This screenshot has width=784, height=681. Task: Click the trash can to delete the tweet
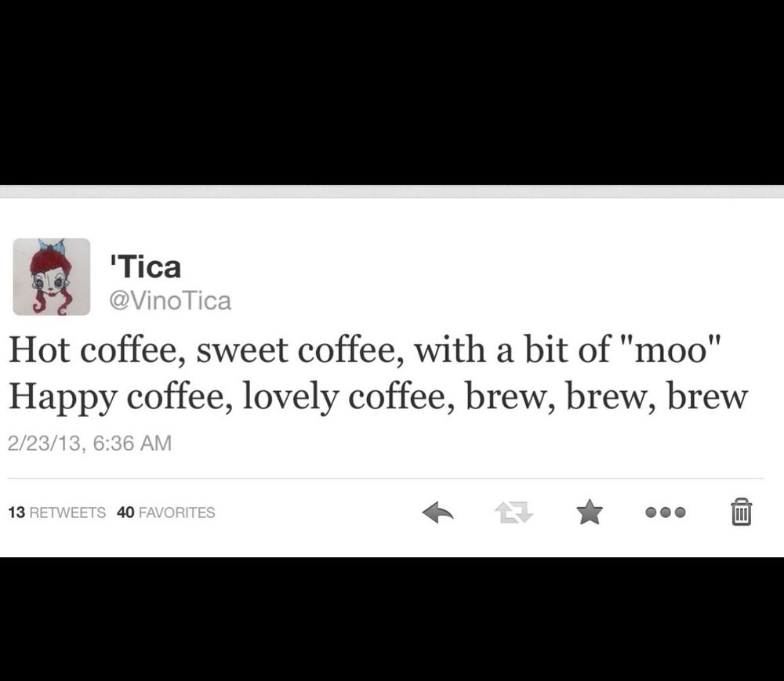(x=742, y=513)
